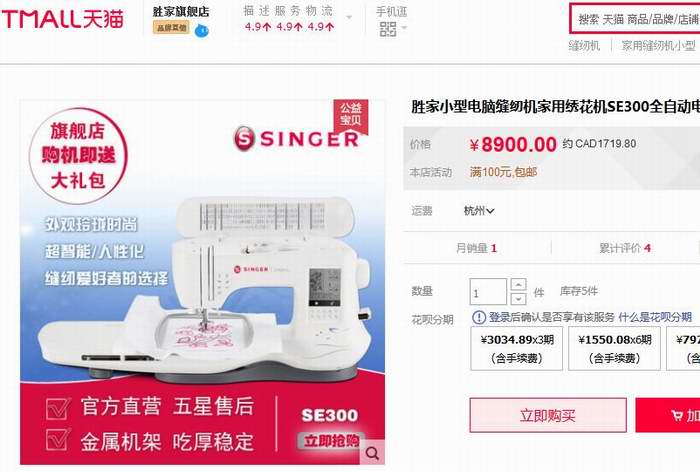Expand the 杭州 shipping location dropdown
This screenshot has width=700, height=471.
479,211
